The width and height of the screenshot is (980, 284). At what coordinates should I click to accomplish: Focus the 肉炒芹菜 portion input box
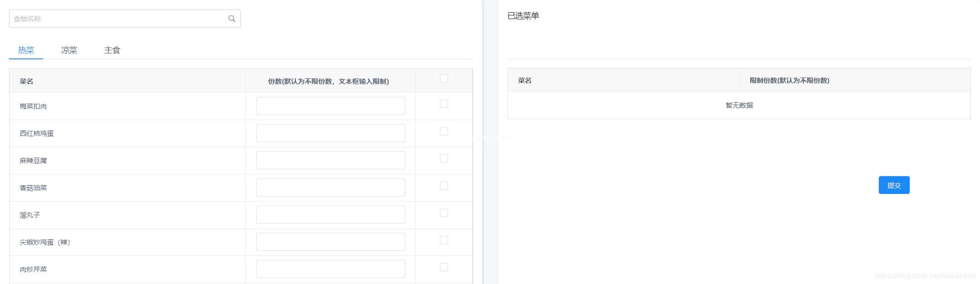(x=331, y=269)
